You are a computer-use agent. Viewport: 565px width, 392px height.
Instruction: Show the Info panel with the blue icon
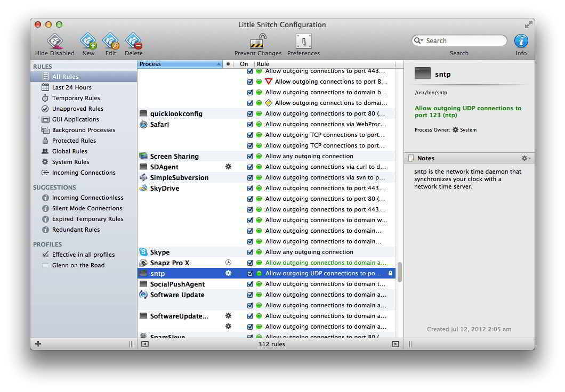click(x=521, y=41)
